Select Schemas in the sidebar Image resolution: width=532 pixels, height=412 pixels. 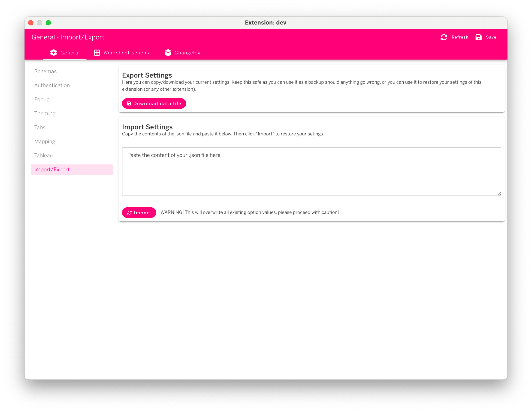45,71
